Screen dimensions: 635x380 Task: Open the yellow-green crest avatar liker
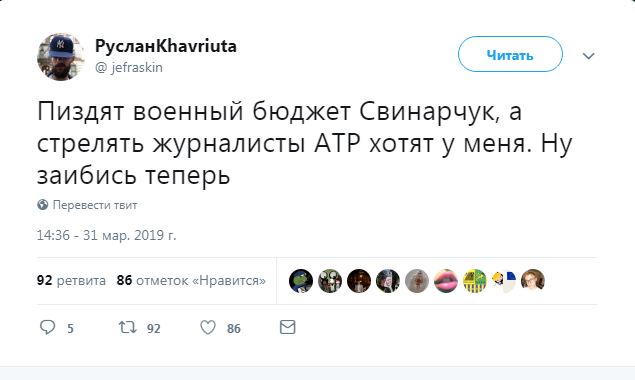pyautogui.click(x=475, y=281)
